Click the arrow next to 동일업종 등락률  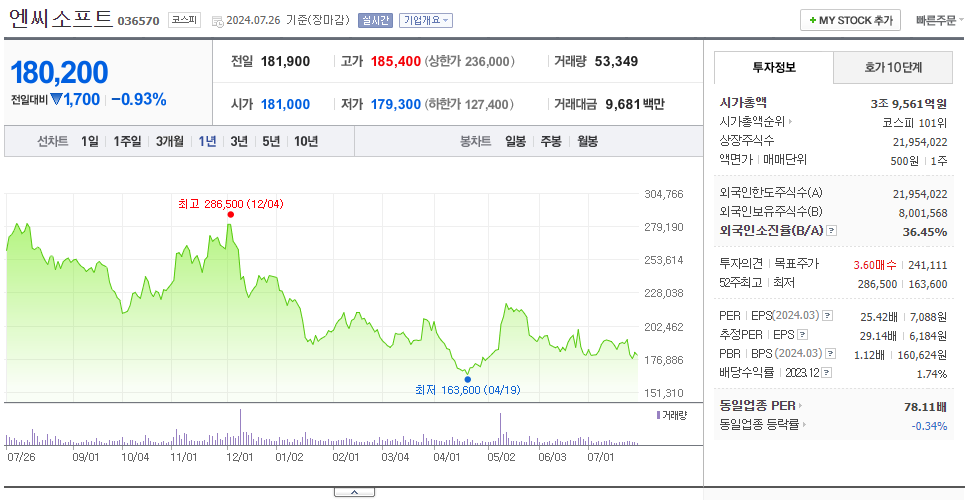pos(804,425)
